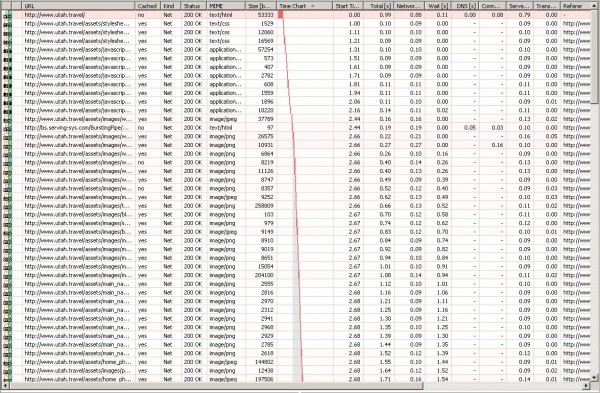The image size is (600, 393).
Task: Click the row icon of the 57254-byte application request
Action: [x=7, y=50]
